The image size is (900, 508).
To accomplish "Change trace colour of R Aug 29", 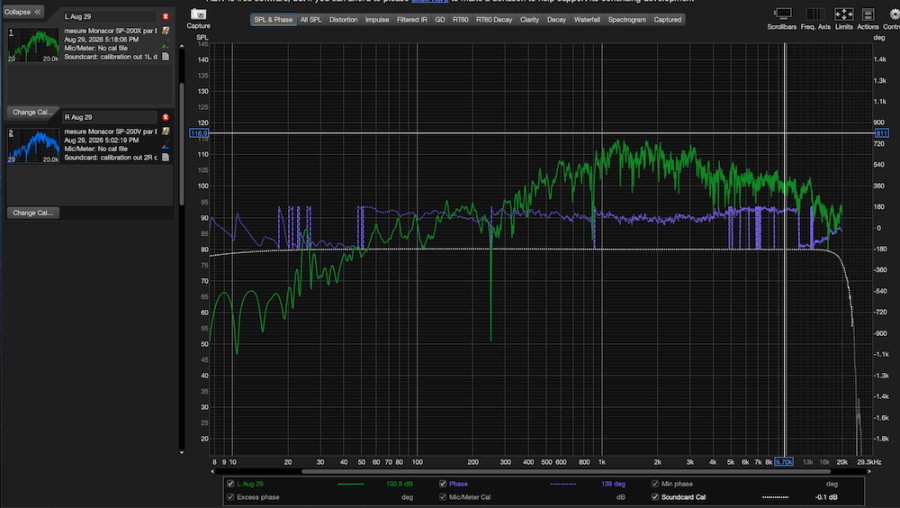I will [165, 146].
